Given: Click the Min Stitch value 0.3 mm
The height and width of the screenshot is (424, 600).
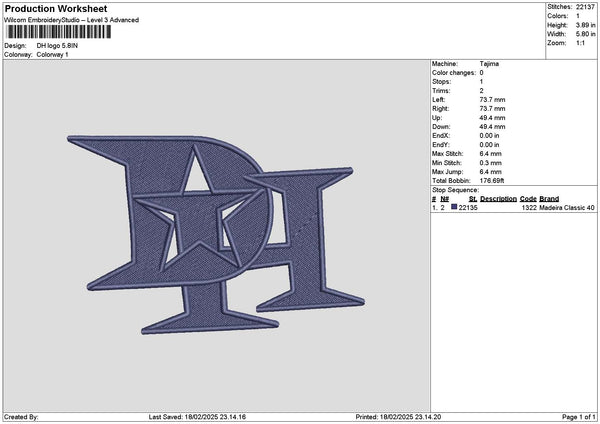Looking at the screenshot, I should pyautogui.click(x=491, y=163).
